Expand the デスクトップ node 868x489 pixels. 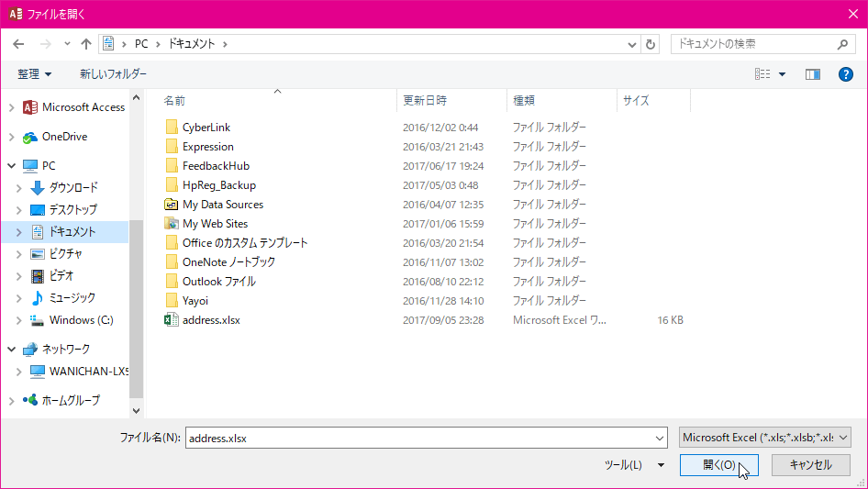[19, 210]
